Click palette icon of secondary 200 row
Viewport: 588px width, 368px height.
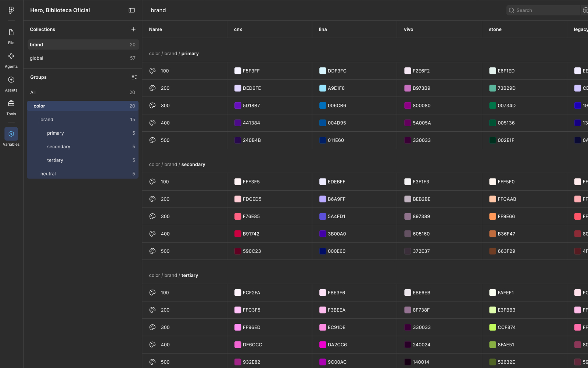(x=153, y=199)
